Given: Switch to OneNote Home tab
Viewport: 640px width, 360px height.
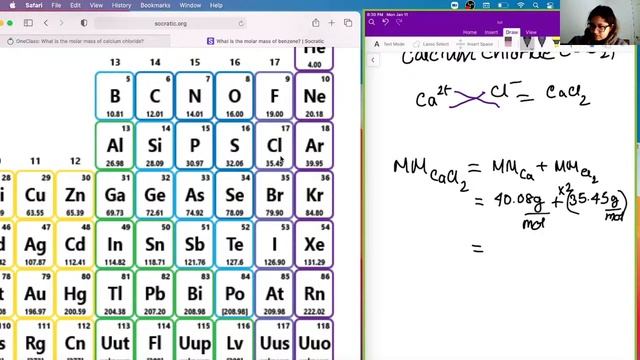Looking at the screenshot, I should [470, 32].
